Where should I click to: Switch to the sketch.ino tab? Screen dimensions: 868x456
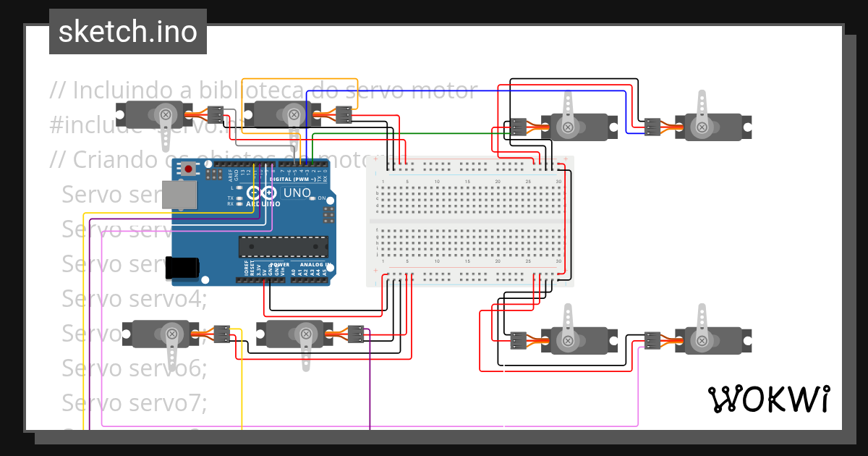pyautogui.click(x=127, y=31)
